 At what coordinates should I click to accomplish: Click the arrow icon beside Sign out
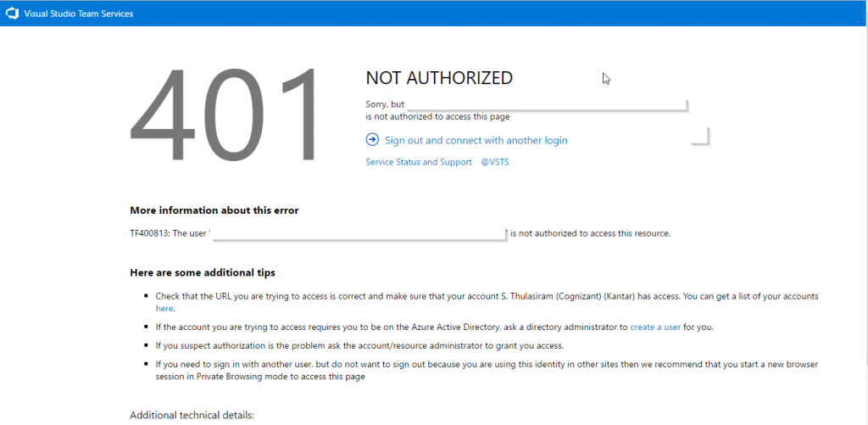coord(372,140)
